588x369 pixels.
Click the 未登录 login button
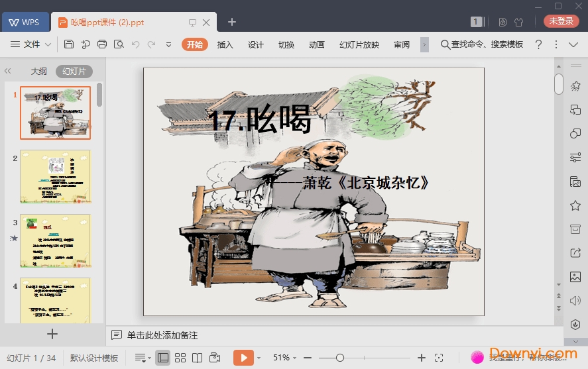tap(561, 21)
